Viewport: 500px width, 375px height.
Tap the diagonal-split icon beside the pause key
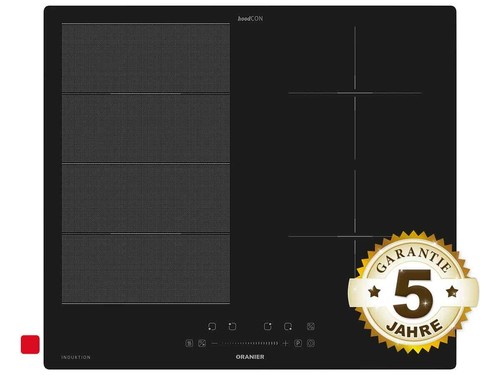[x=202, y=343]
